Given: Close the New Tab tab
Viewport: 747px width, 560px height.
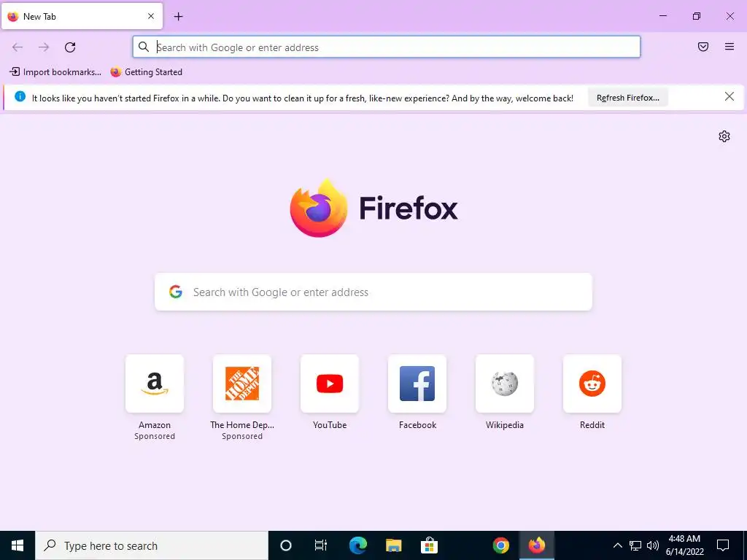Looking at the screenshot, I should tap(151, 16).
